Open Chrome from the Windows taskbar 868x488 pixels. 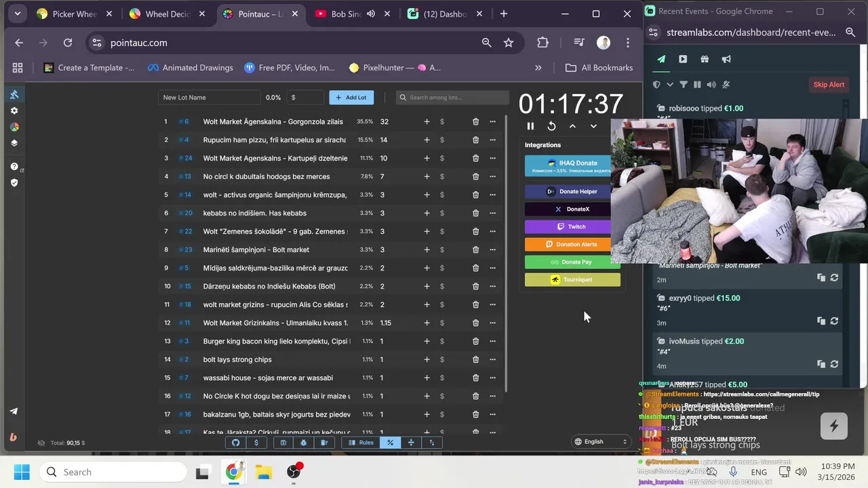[x=233, y=472]
